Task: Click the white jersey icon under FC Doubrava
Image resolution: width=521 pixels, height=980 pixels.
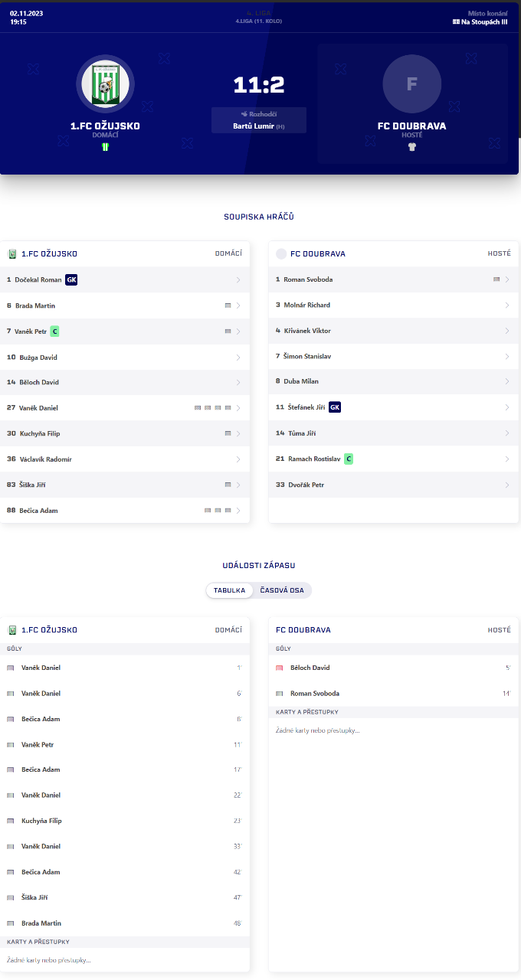Action: 411,147
